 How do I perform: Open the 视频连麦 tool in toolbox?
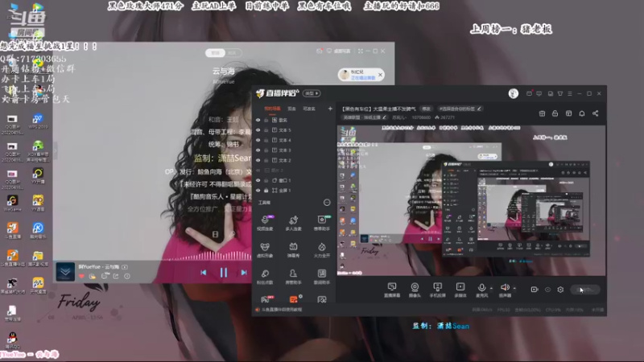point(265,223)
